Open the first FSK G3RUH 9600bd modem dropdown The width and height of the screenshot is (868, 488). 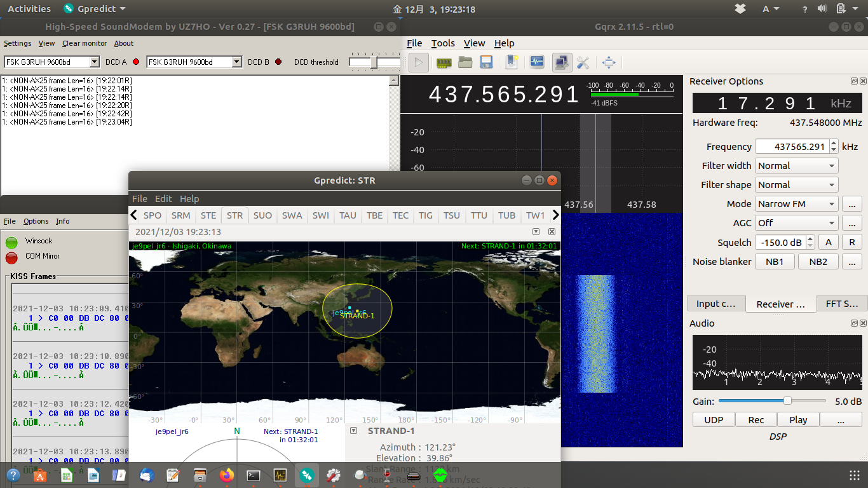click(x=95, y=62)
